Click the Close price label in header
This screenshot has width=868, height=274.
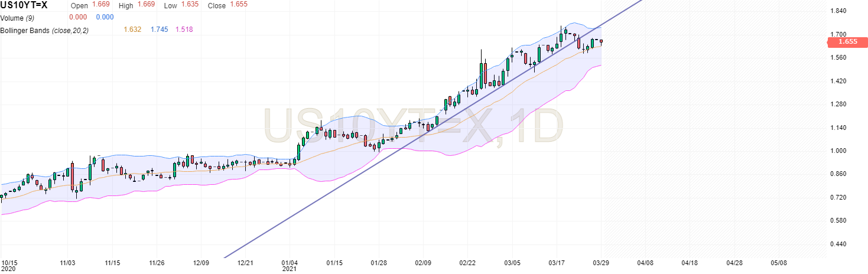pyautogui.click(x=216, y=5)
